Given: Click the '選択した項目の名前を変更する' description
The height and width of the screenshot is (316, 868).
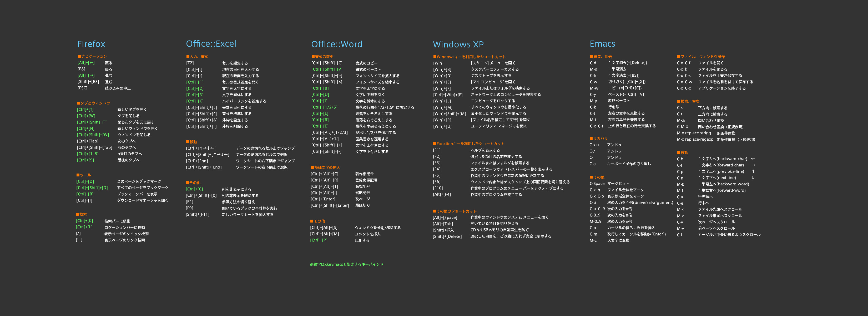Looking at the screenshot, I should (496, 156).
